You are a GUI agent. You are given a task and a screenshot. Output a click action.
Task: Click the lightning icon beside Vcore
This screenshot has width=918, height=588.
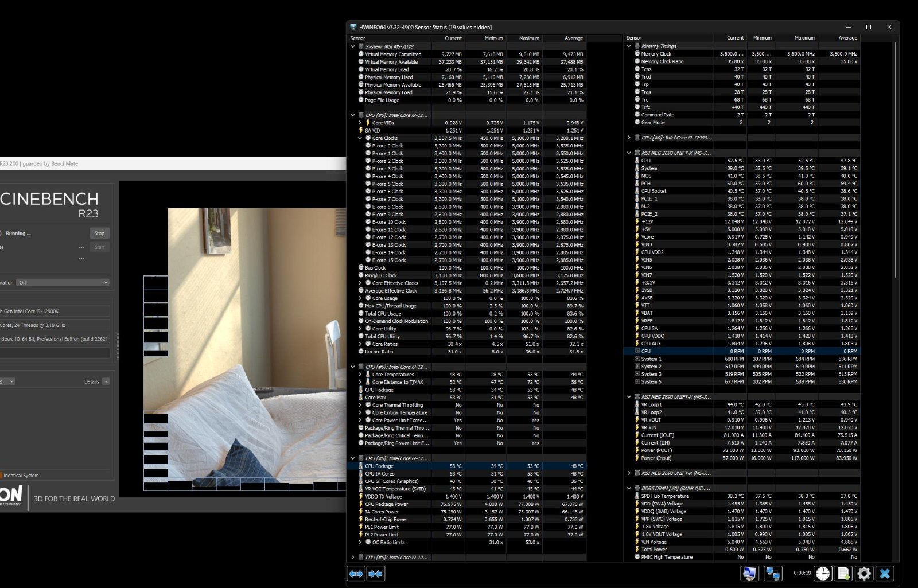click(637, 236)
